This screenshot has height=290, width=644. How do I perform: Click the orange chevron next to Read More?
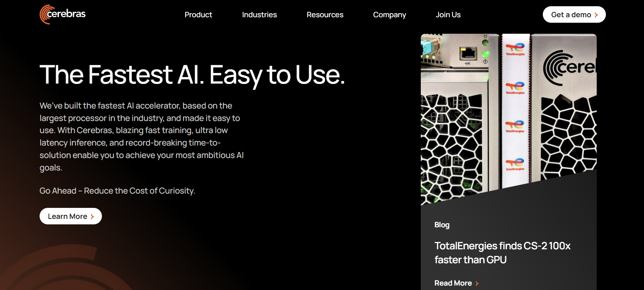point(477,283)
